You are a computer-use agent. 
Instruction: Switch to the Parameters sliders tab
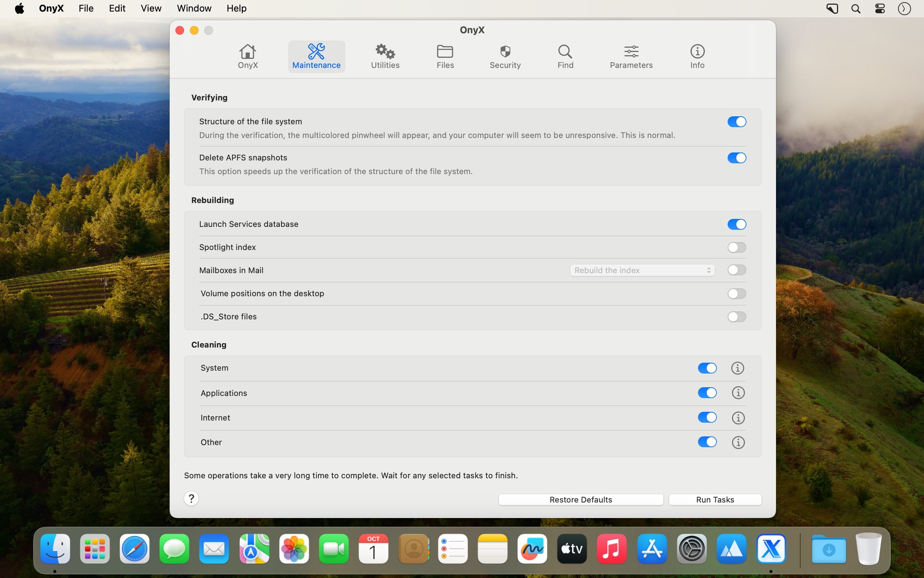coord(631,57)
